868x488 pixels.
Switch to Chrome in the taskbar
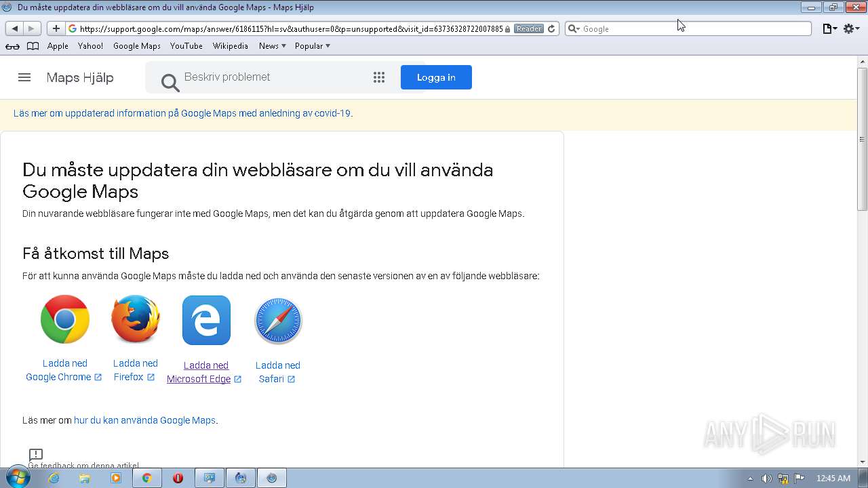coord(146,478)
